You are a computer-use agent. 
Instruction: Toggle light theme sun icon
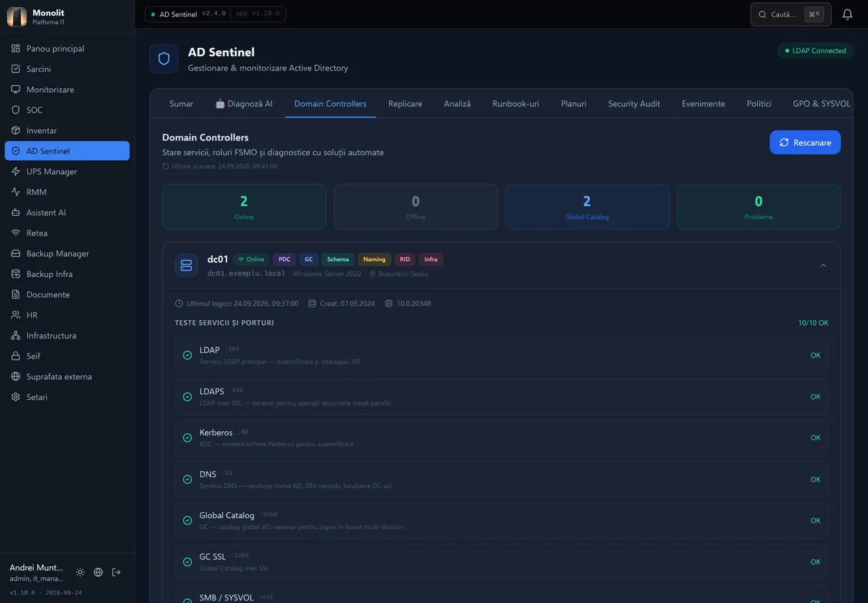(x=80, y=572)
